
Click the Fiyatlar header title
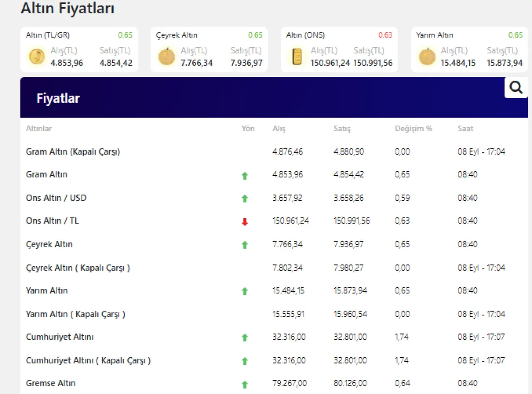[x=58, y=98]
